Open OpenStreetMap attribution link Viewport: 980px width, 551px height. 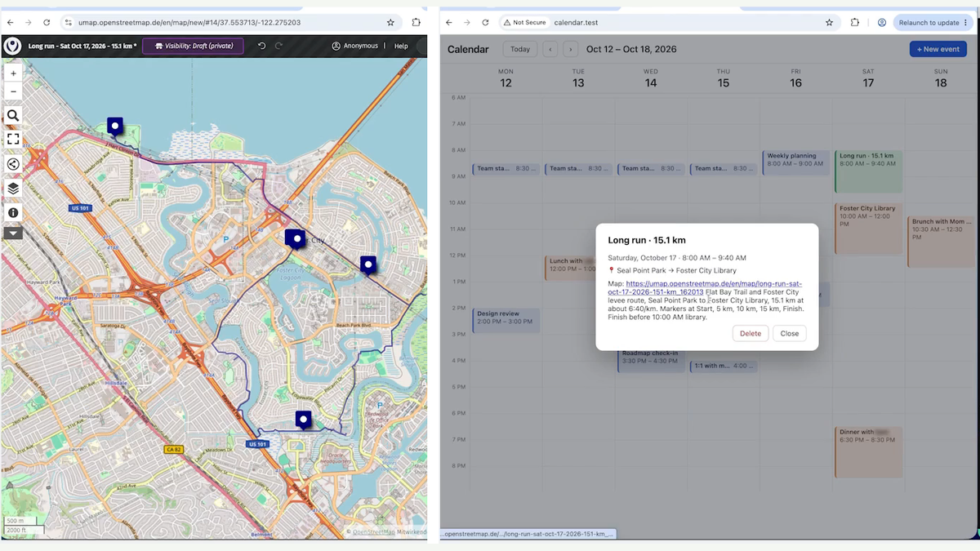(373, 531)
